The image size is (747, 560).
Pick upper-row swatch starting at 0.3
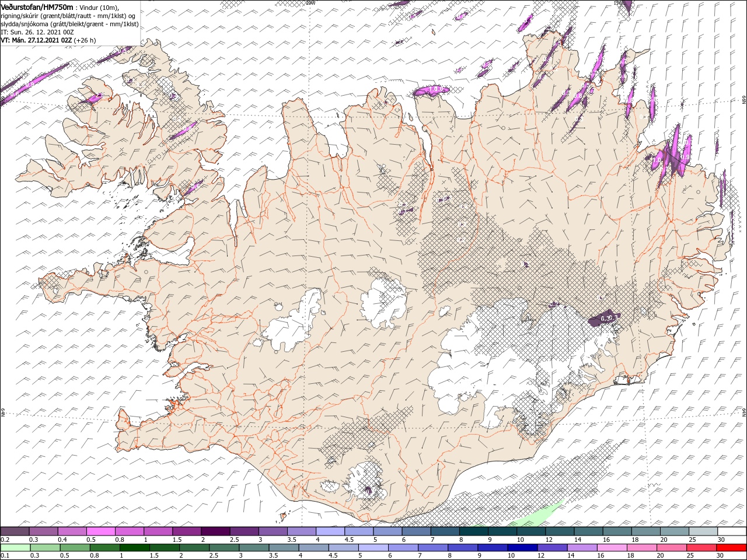coord(44,531)
